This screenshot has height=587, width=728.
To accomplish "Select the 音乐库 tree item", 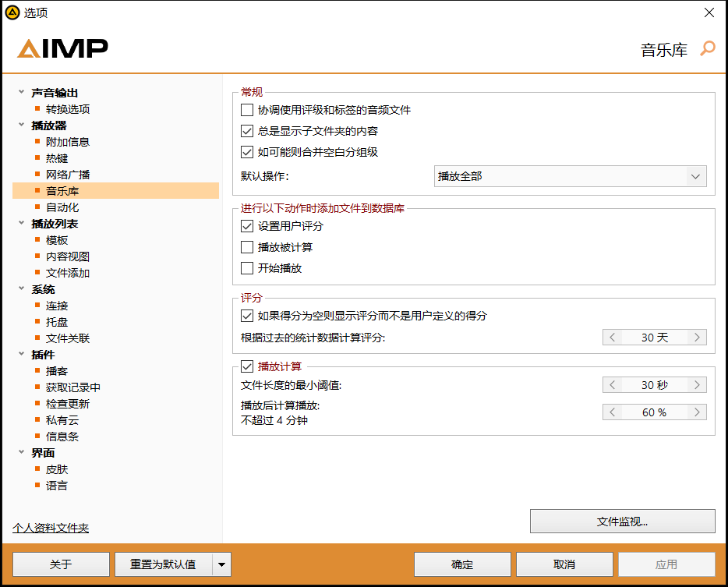I will click(115, 191).
